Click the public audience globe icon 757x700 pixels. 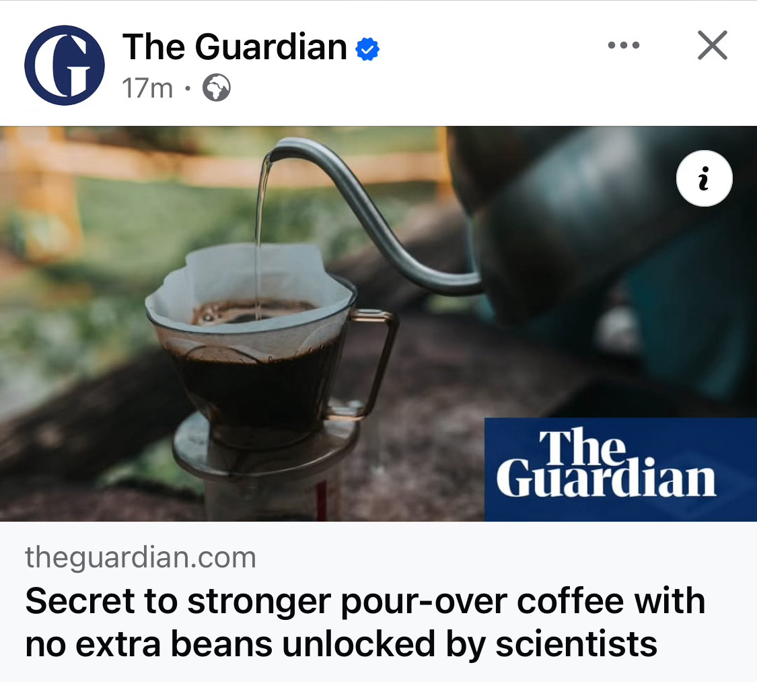click(x=216, y=88)
